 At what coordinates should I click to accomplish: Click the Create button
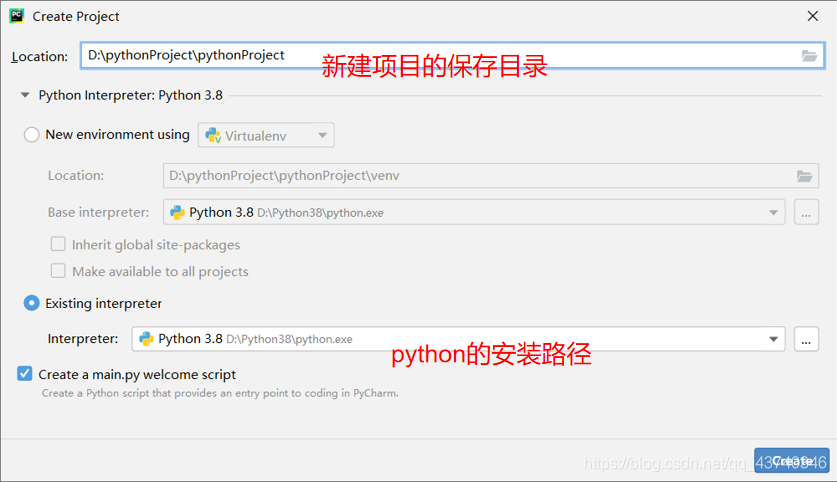pos(792,460)
